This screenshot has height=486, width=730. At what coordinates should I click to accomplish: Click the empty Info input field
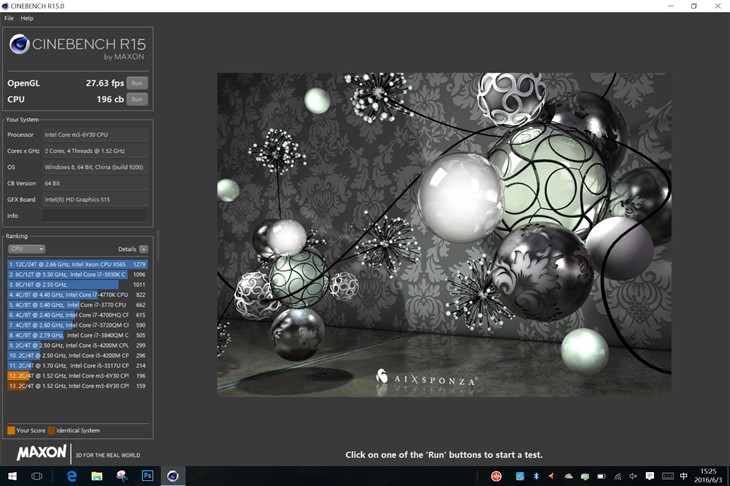(x=95, y=216)
